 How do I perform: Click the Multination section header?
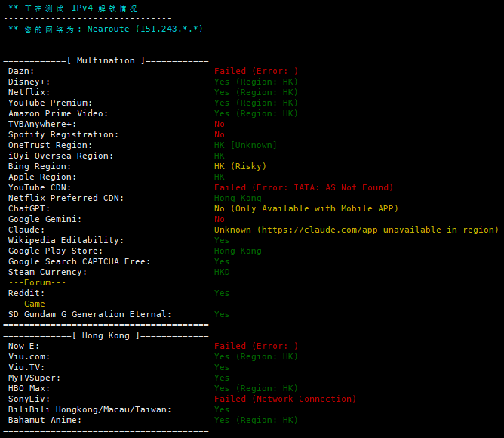click(x=106, y=60)
